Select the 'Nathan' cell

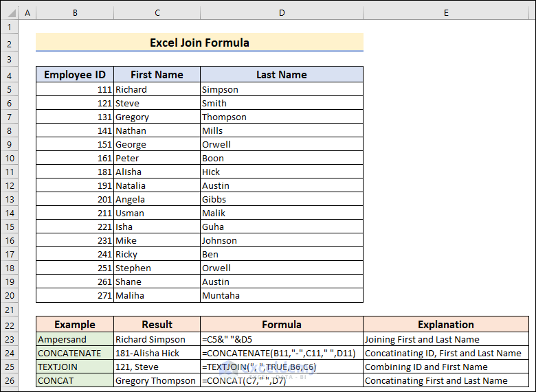click(x=157, y=130)
